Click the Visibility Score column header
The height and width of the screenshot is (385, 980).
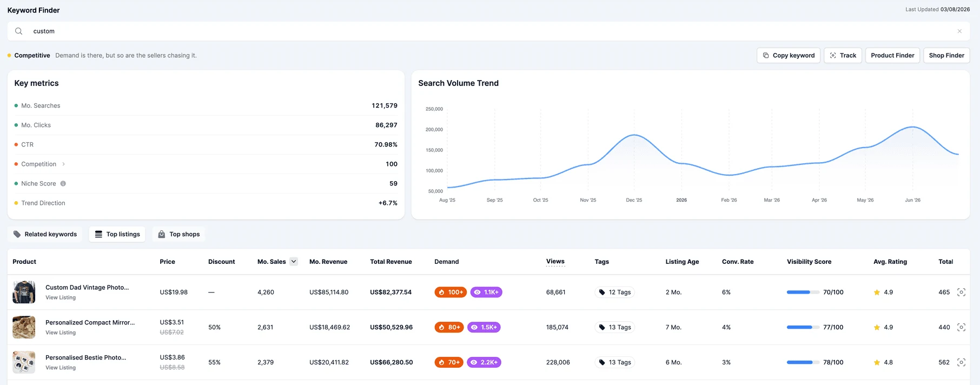(x=809, y=262)
